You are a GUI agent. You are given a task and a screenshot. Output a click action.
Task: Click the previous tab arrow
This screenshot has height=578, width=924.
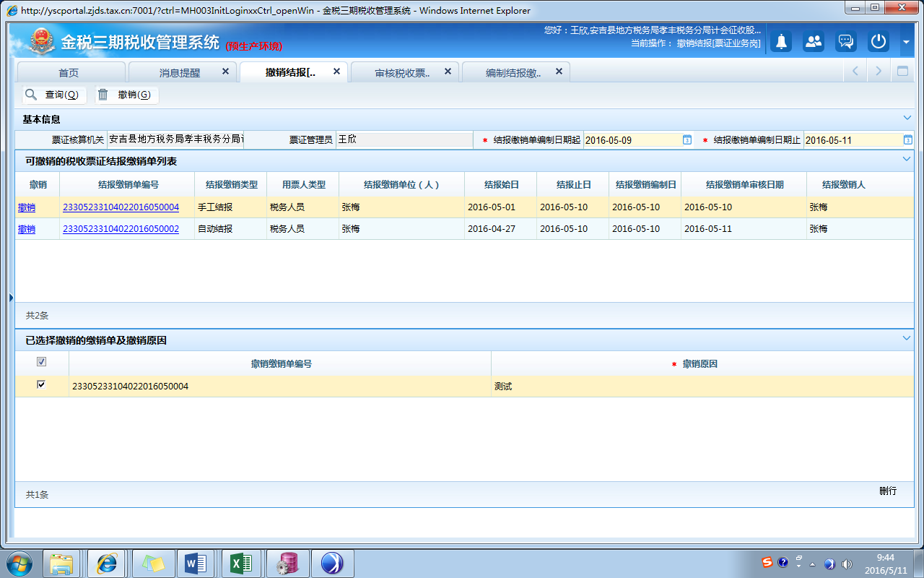click(855, 72)
